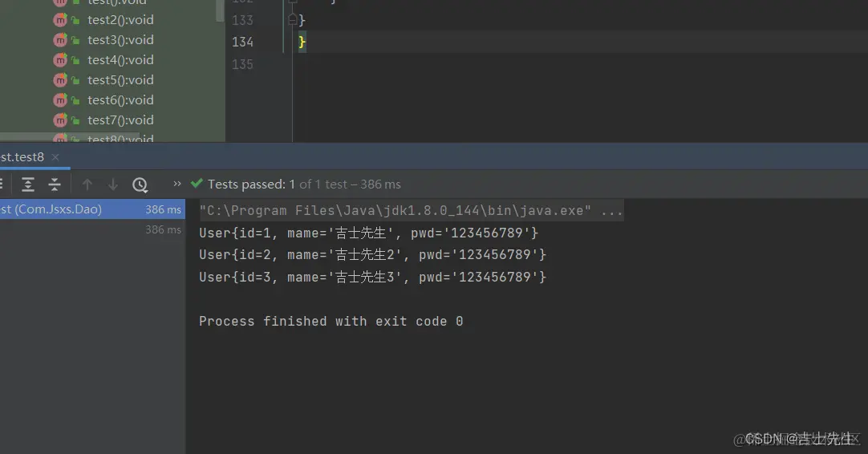Viewport: 868px width, 454px height.
Task: Show more toolbar actions chevron
Action: pos(177,184)
